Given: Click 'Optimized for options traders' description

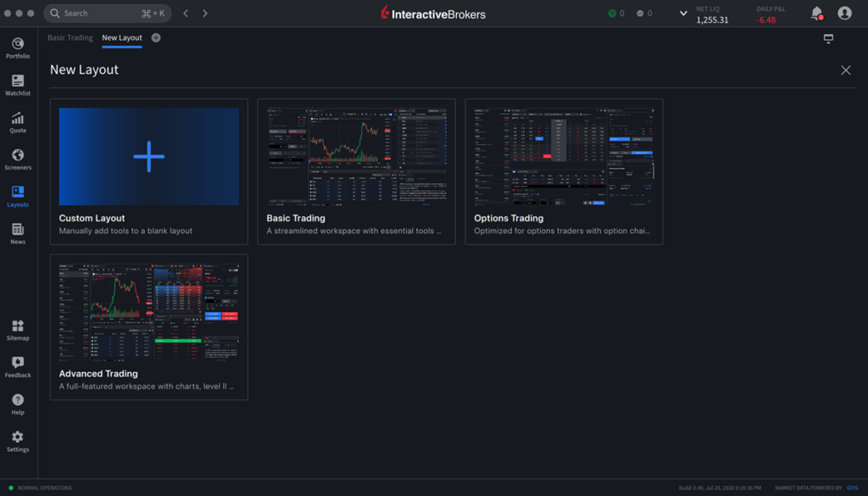Looking at the screenshot, I should [562, 231].
